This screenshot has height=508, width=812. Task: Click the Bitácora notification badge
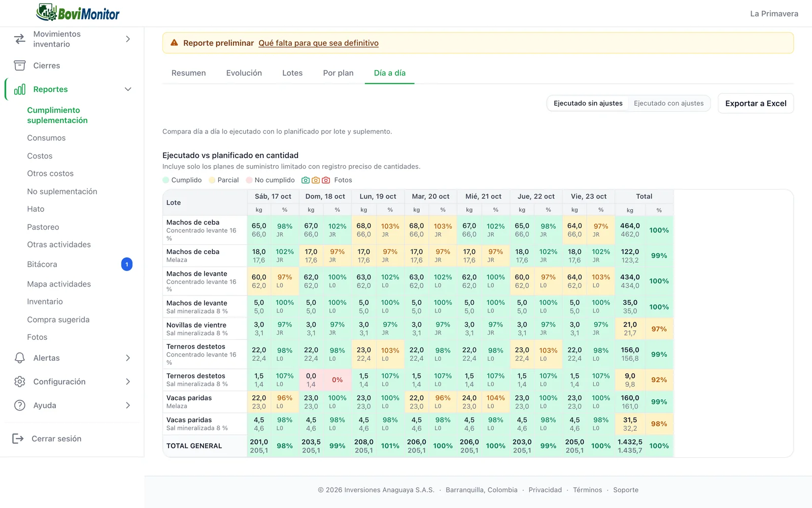pyautogui.click(x=127, y=264)
